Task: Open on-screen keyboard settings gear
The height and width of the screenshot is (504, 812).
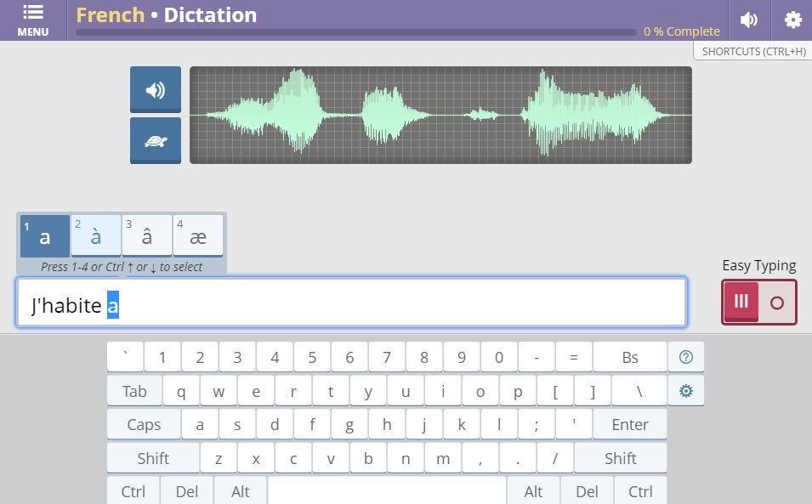Action: click(x=685, y=391)
